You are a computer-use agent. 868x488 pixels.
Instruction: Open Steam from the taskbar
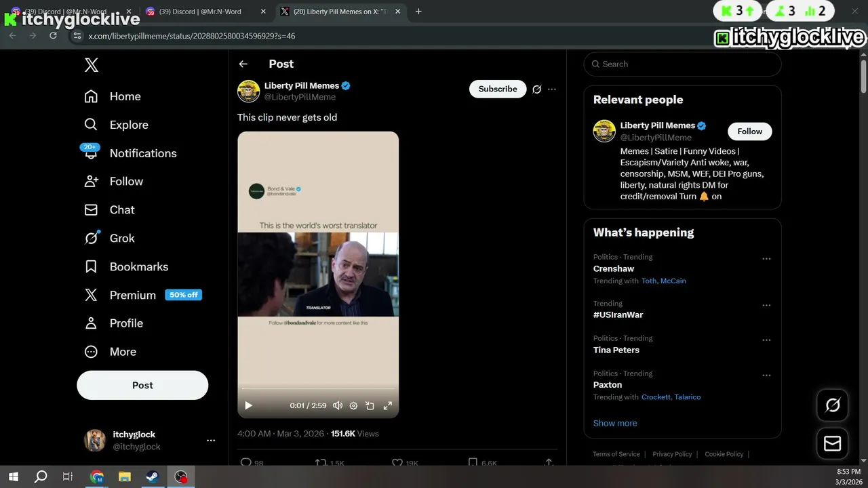(x=152, y=476)
